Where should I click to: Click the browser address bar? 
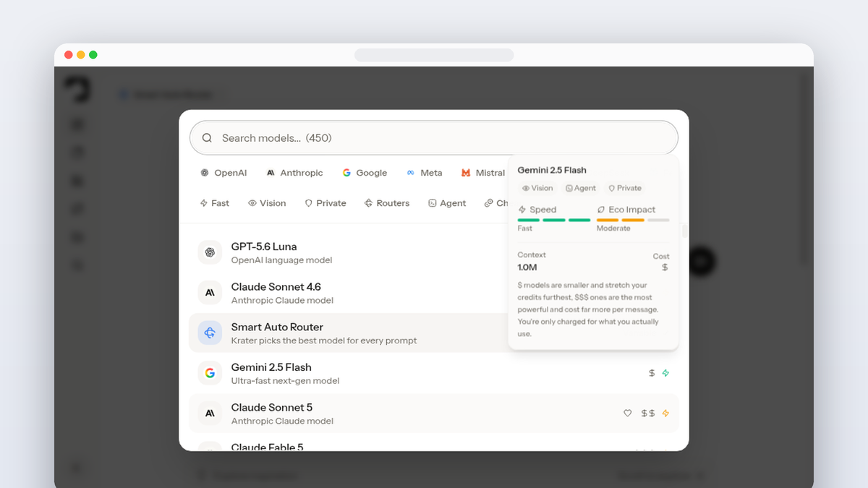[x=434, y=55]
